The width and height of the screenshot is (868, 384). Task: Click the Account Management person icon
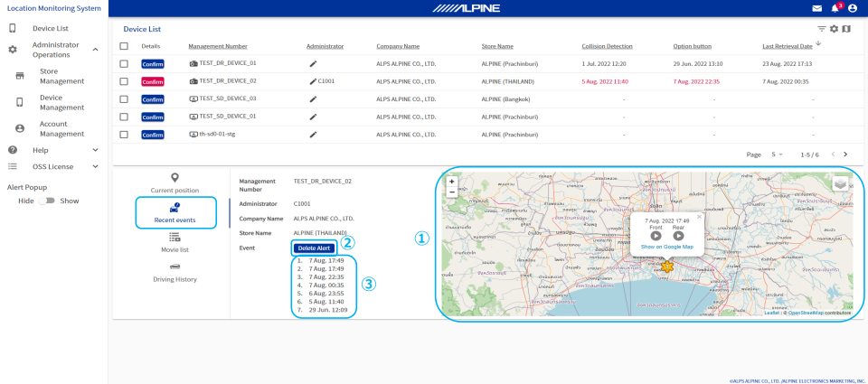pyautogui.click(x=20, y=128)
